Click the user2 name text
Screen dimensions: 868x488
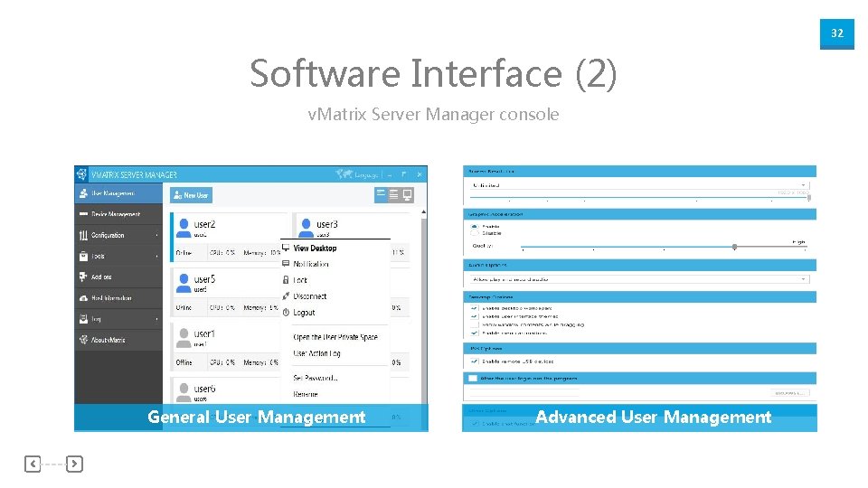pos(205,224)
